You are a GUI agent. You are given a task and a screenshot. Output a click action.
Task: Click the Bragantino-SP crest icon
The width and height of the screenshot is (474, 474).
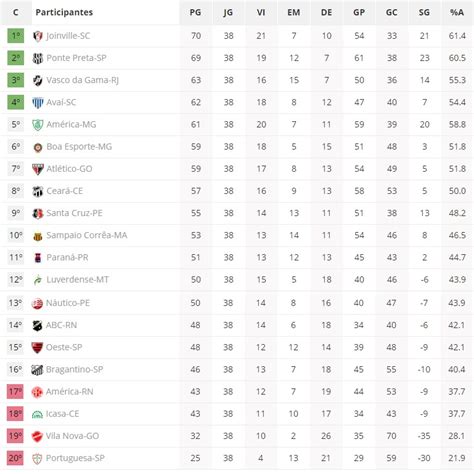pos(37,370)
